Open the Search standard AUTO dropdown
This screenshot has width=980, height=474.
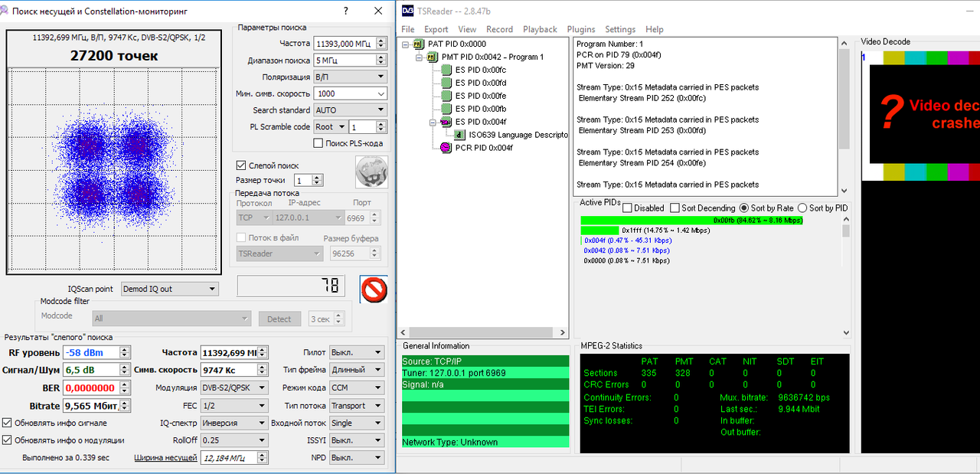pos(350,110)
